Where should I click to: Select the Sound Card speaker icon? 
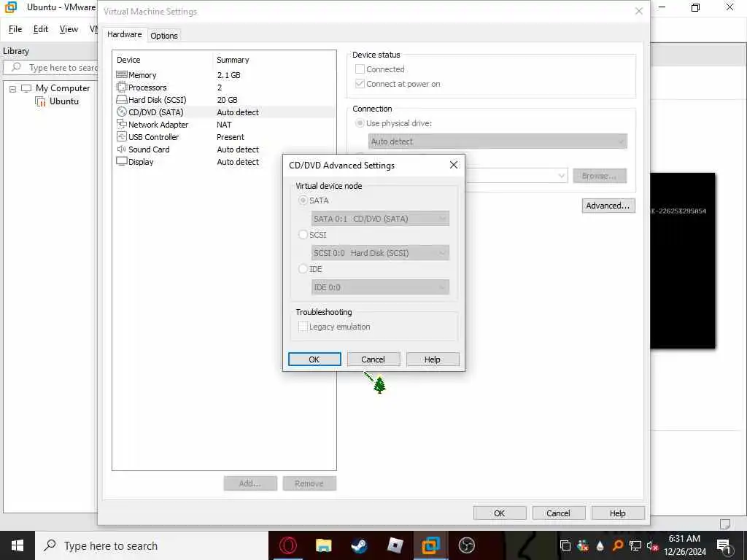[122, 149]
